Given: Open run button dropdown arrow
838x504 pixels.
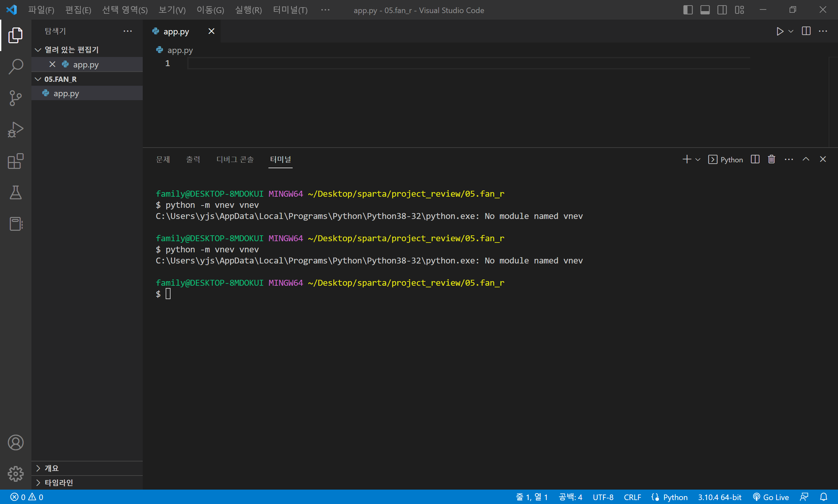Looking at the screenshot, I should coord(791,31).
